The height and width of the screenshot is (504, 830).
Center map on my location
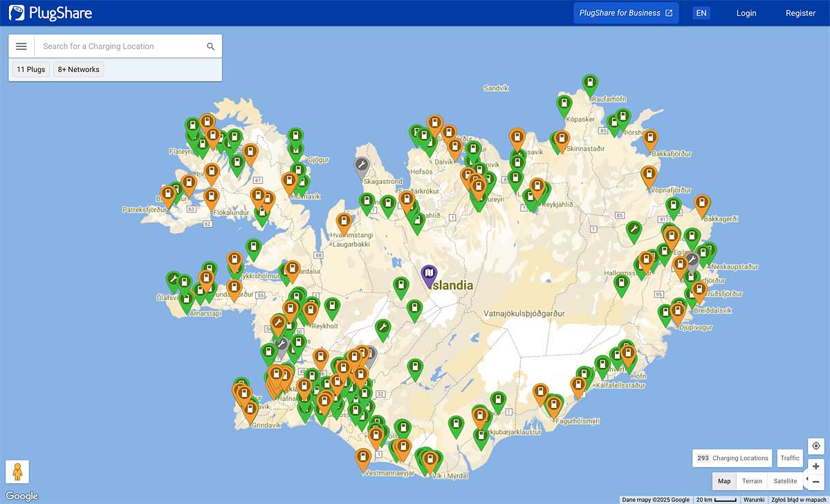click(x=816, y=446)
